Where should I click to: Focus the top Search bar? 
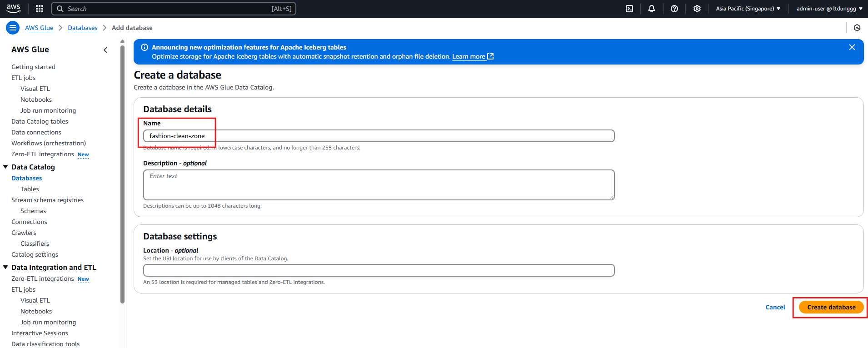pyautogui.click(x=174, y=9)
